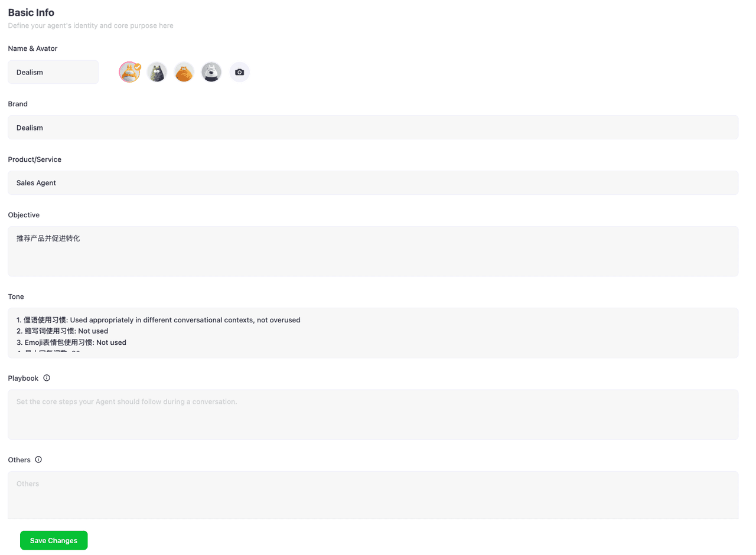This screenshot has height=555, width=756.
Task: Focus the agent name field containing Dealism
Action: pyautogui.click(x=53, y=72)
